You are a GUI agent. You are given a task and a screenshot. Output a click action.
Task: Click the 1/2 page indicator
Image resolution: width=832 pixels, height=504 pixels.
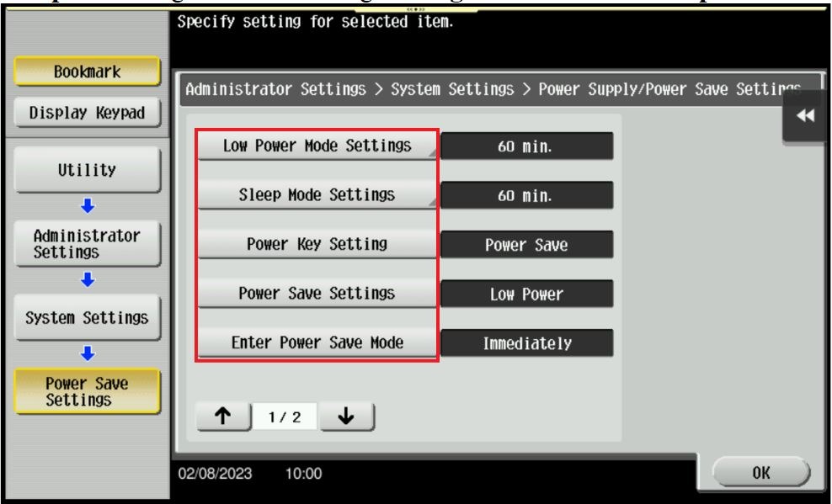pyautogui.click(x=286, y=417)
